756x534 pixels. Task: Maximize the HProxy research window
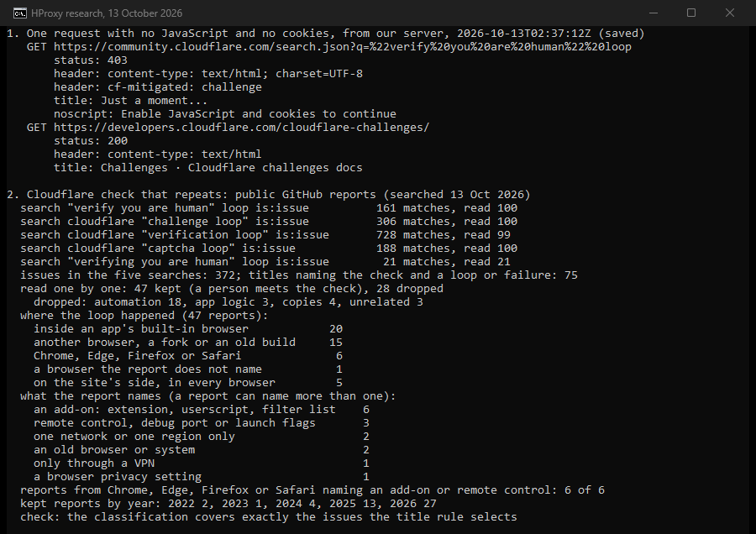tap(691, 13)
